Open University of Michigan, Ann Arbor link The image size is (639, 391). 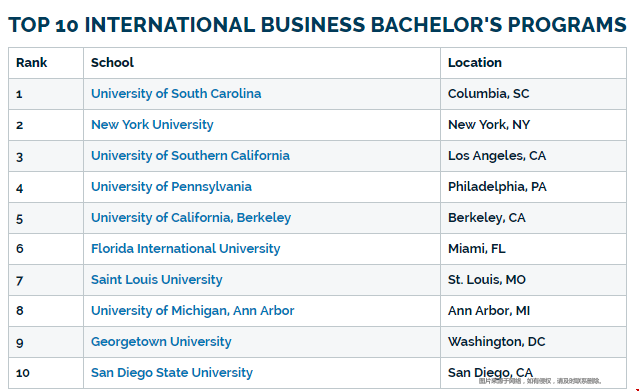[x=192, y=311]
